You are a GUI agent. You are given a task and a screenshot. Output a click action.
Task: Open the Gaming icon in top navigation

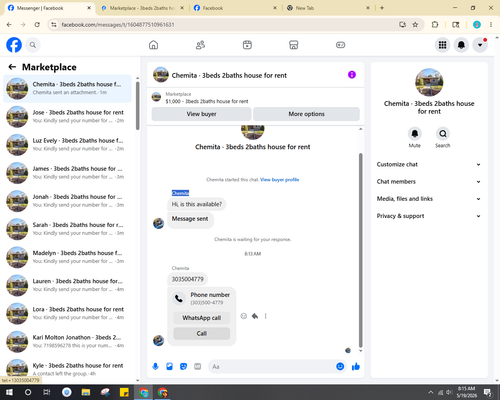[x=340, y=45]
